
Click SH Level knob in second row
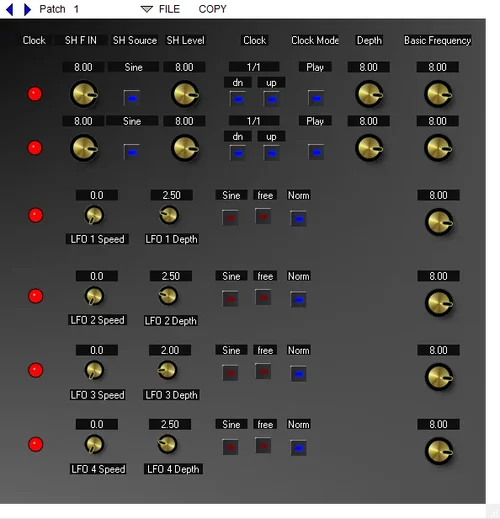pos(185,148)
